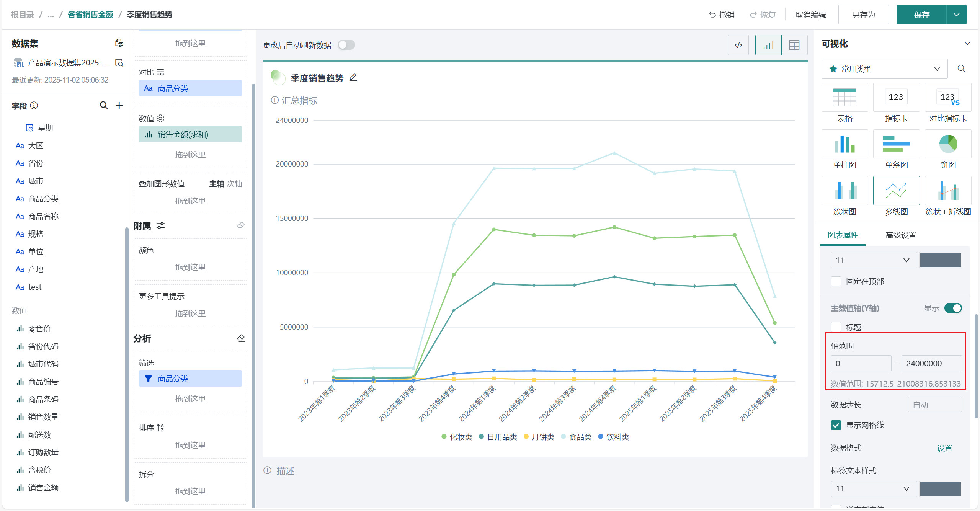Screen dimensions: 980x511
Task: Uncheck the 显示网格线 checkbox
Action: coord(836,425)
